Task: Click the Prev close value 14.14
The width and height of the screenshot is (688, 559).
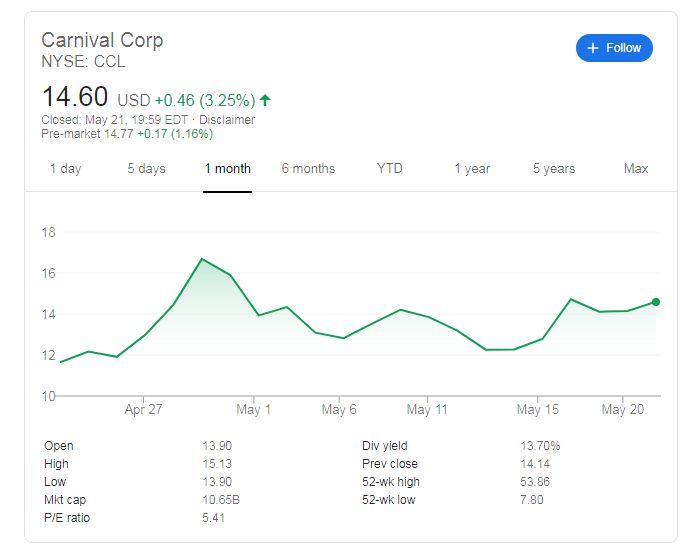Action: (535, 464)
